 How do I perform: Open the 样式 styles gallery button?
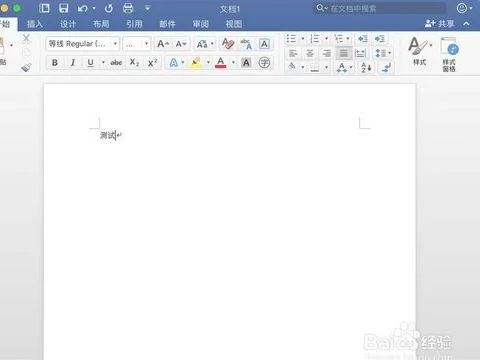coord(419,52)
